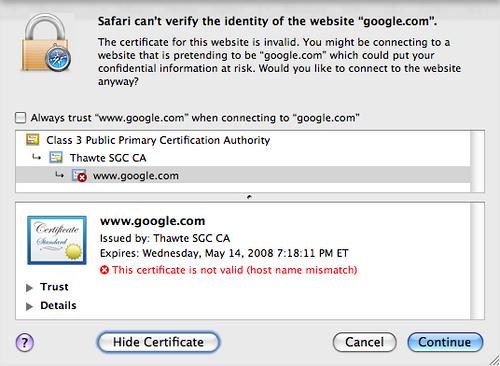Expand the Details disclosure triangle
The image size is (500, 366).
tap(29, 306)
